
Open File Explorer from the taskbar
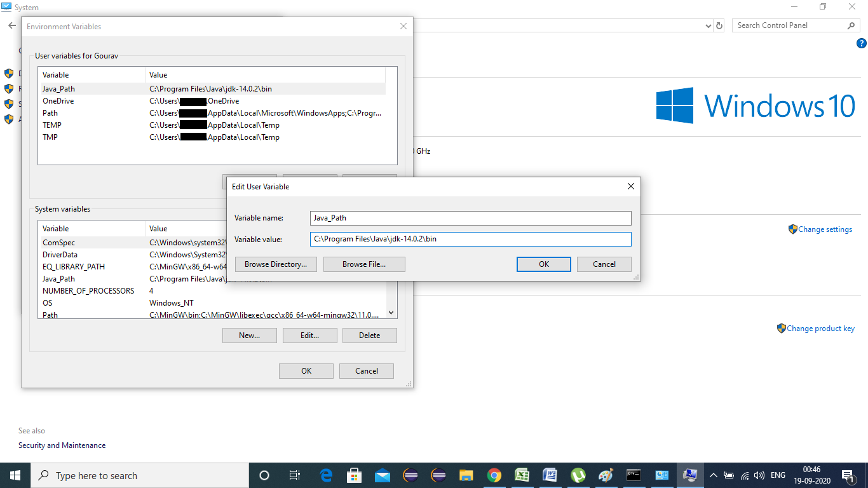466,475
